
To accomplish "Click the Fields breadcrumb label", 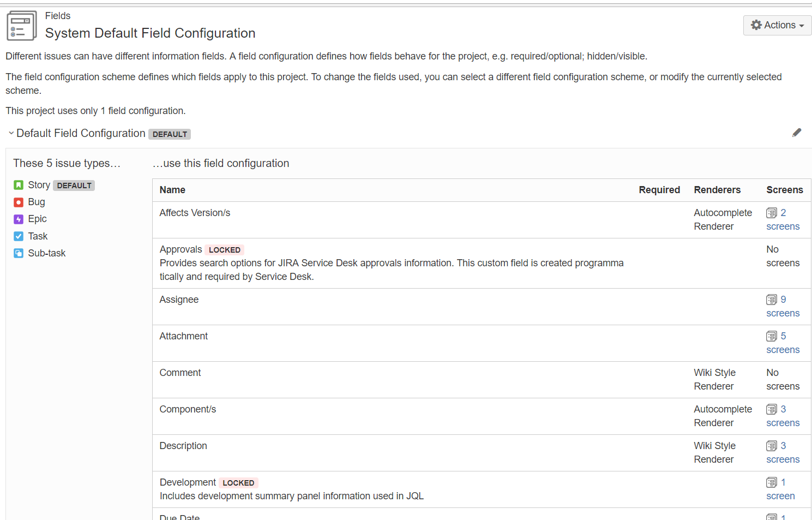I will click(x=58, y=16).
